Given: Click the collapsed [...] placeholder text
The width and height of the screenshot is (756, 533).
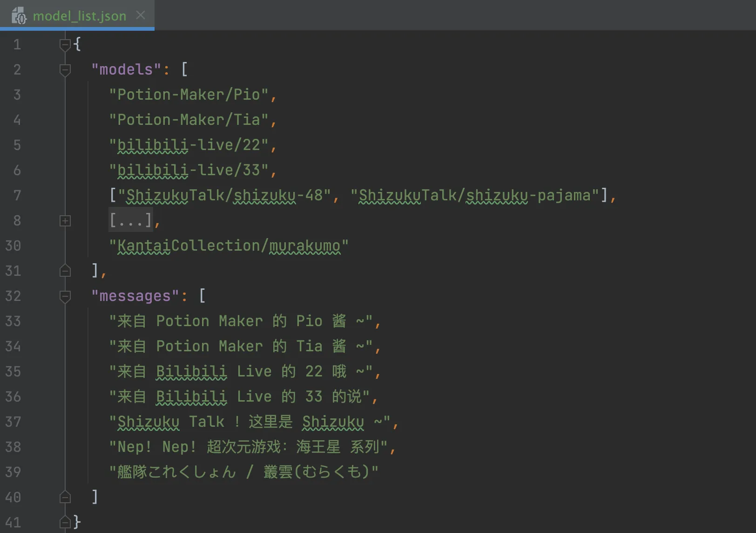Looking at the screenshot, I should pyautogui.click(x=131, y=220).
